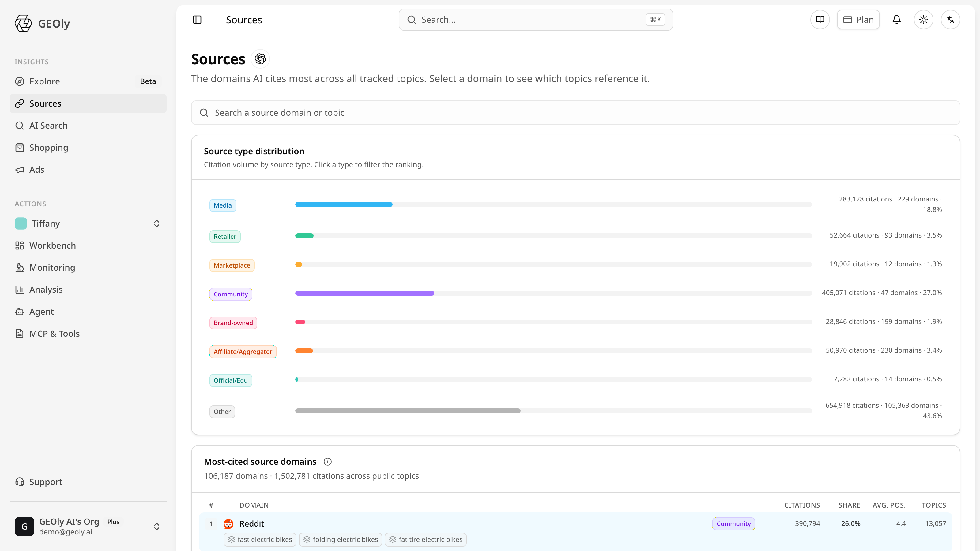Filter ranking by Media type
980x551 pixels.
coord(223,205)
